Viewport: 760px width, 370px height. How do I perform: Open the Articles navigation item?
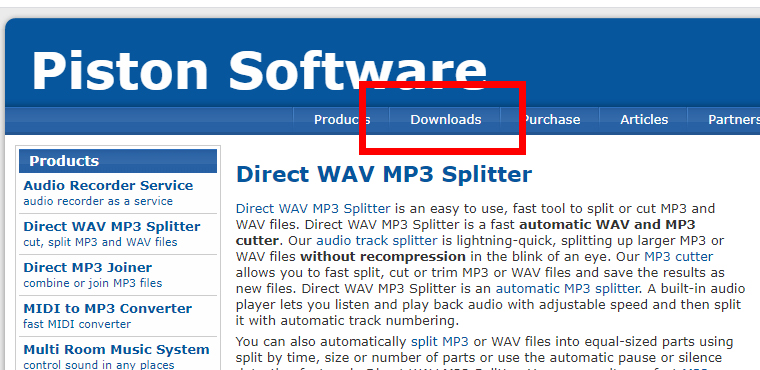[x=644, y=119]
